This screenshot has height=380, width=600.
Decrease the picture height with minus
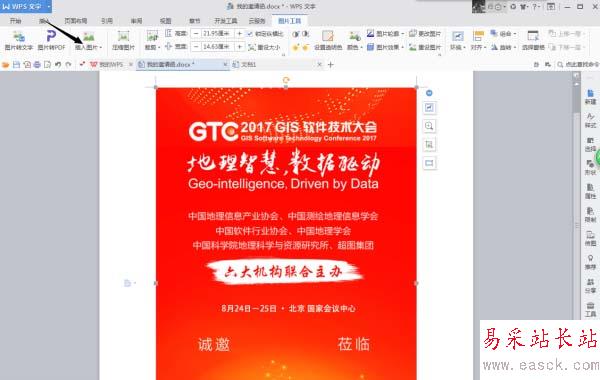pos(196,34)
